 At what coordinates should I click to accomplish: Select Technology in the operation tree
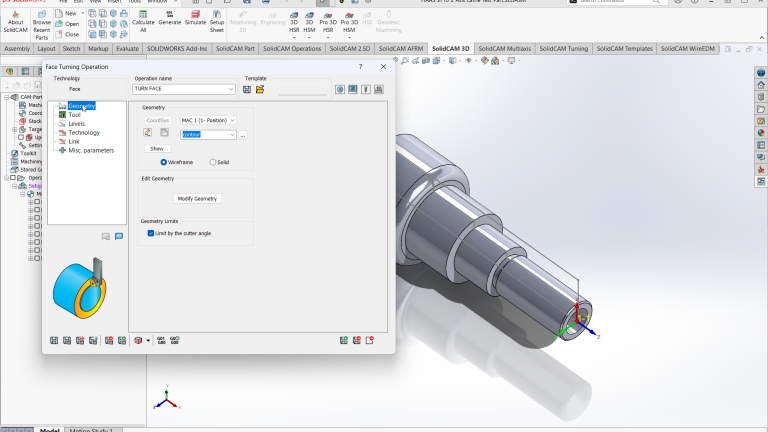click(84, 133)
